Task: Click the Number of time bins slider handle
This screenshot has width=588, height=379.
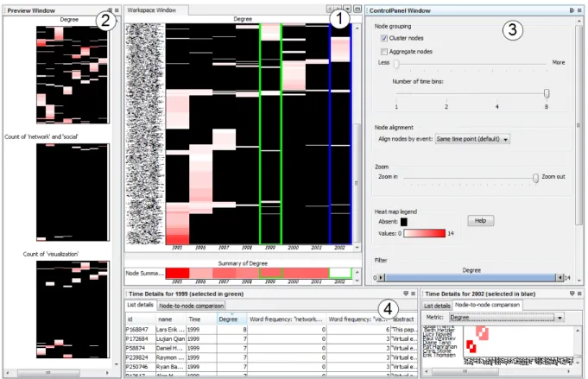Action: tap(547, 93)
